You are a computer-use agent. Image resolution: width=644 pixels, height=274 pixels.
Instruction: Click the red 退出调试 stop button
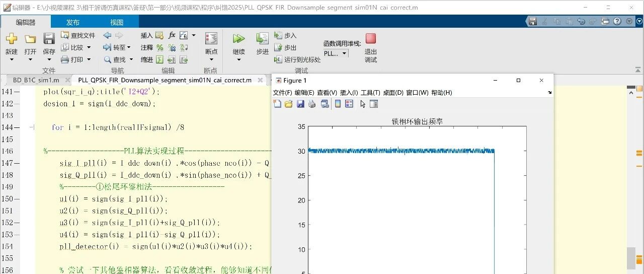tap(371, 39)
